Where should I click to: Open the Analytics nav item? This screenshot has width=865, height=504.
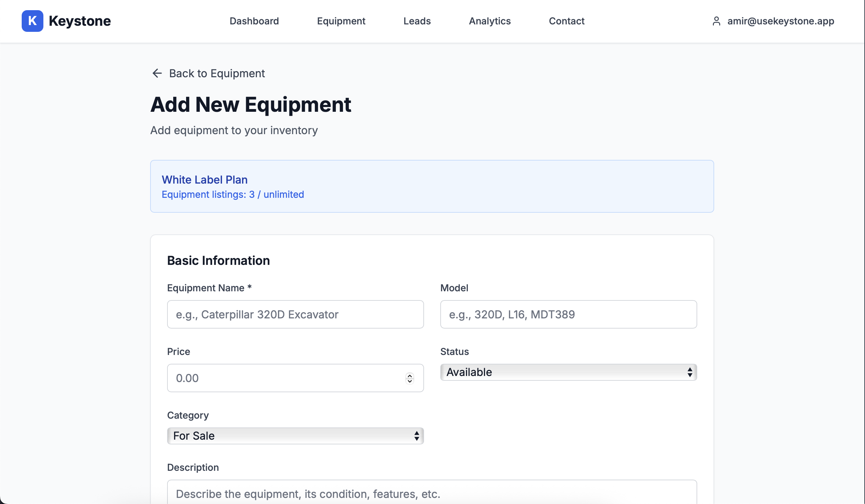[489, 21]
